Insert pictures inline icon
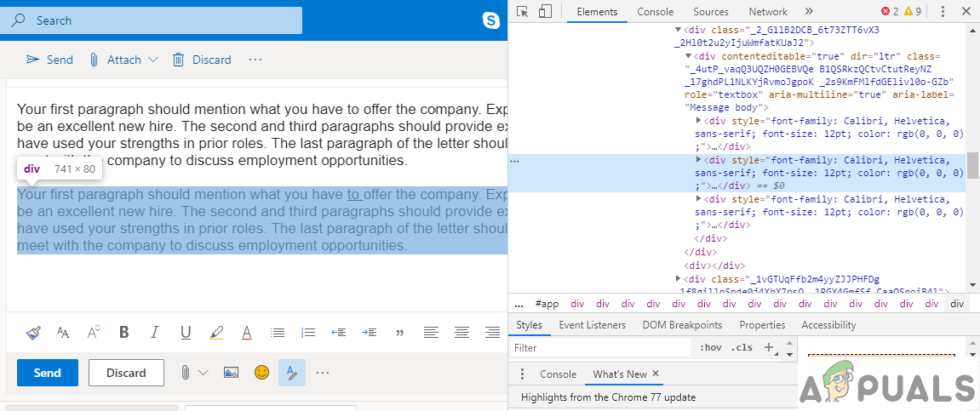Screen dimensions: 980x411 pos(231,373)
